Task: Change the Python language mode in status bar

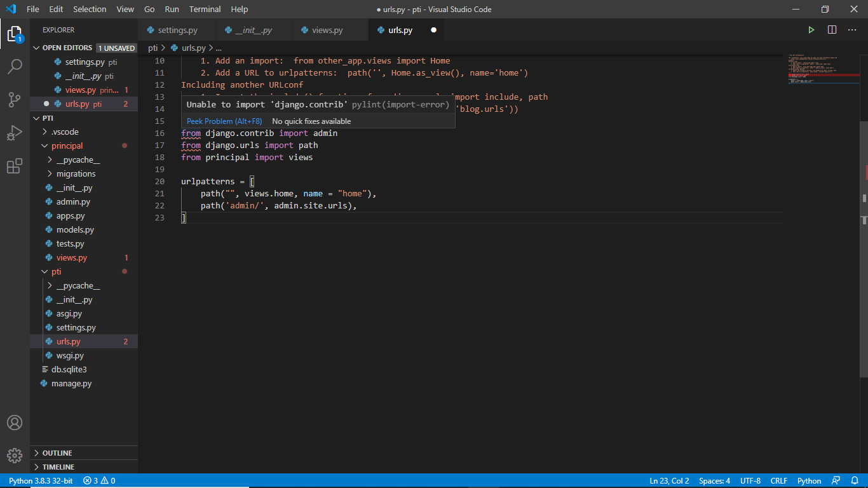Action: pos(809,481)
